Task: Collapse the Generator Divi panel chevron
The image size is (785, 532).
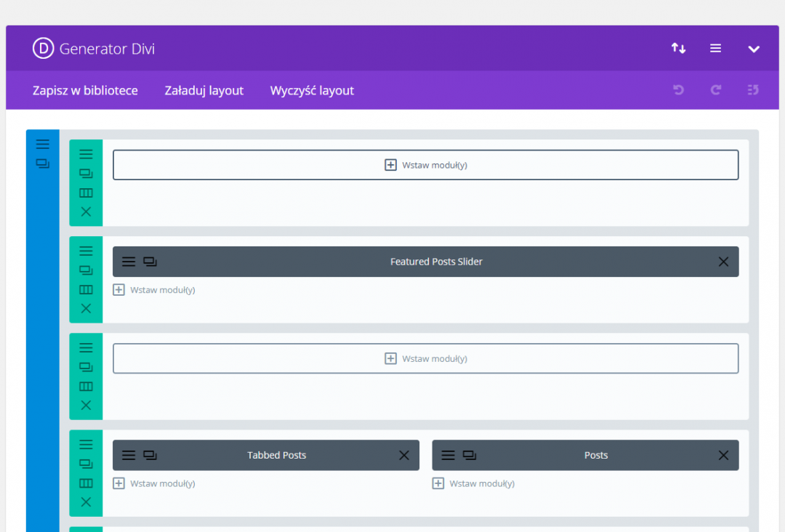Action: 754,49
